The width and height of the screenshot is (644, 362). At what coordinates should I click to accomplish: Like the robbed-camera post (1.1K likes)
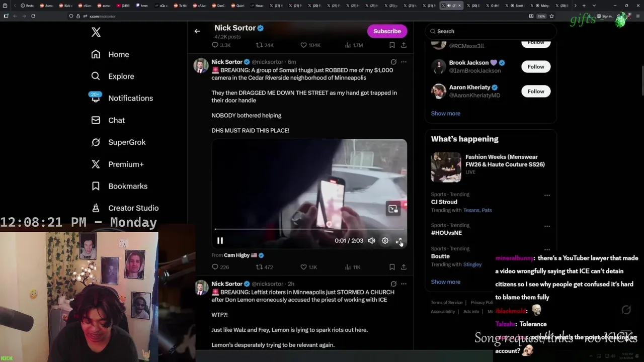pyautogui.click(x=308, y=267)
